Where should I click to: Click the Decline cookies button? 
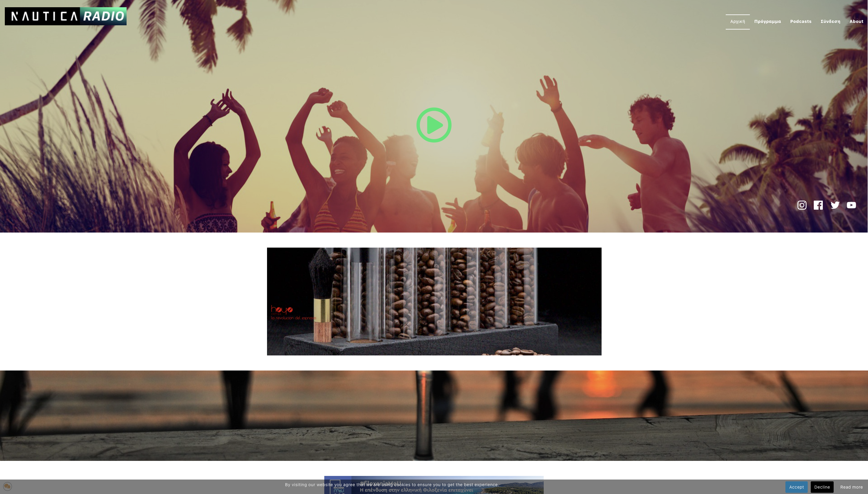point(822,486)
